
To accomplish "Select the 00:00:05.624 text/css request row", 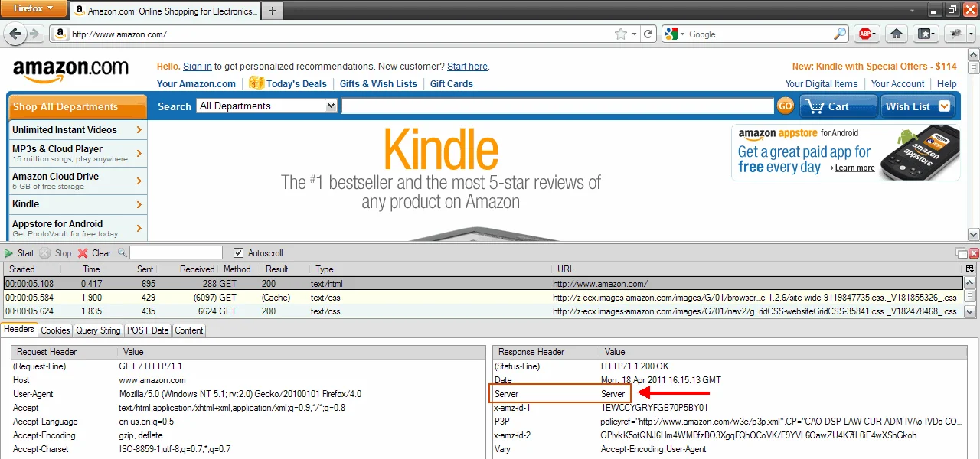I will click(x=482, y=311).
